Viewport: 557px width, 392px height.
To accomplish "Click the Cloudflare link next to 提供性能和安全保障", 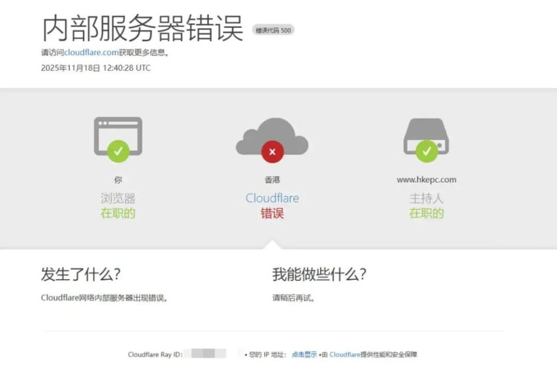I will pos(341,354).
